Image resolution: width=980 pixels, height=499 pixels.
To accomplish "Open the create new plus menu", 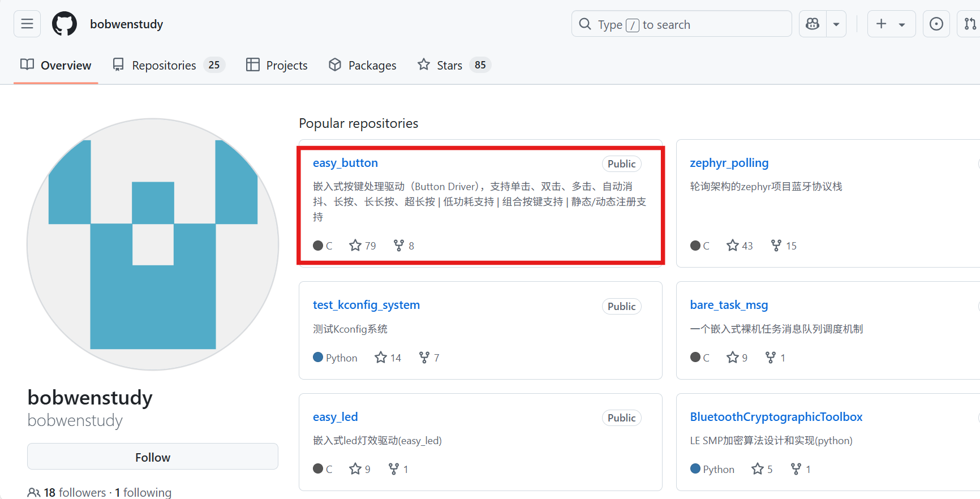I will [891, 24].
